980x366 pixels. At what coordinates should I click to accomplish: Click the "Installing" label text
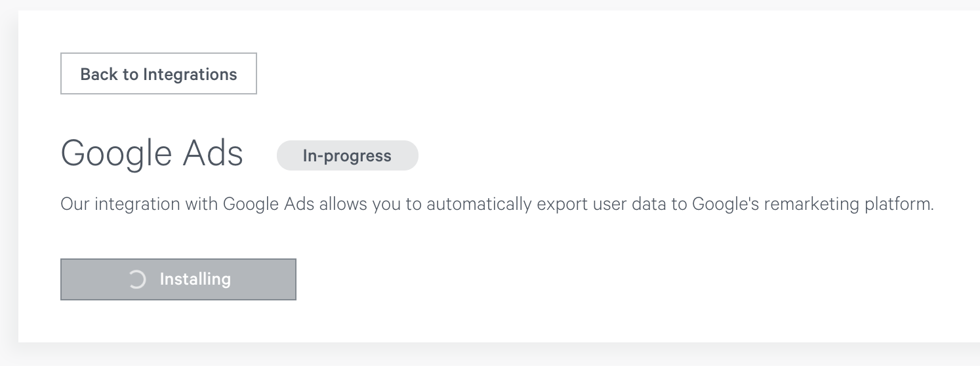pyautogui.click(x=195, y=279)
